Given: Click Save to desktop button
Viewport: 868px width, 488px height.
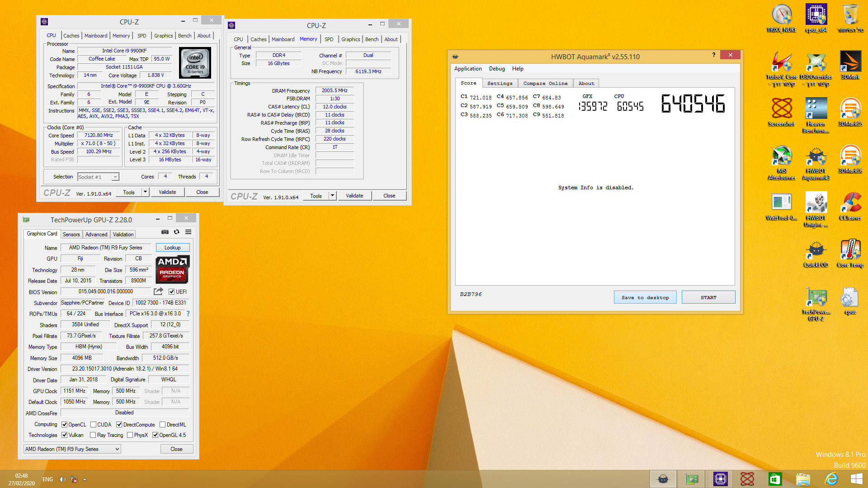Looking at the screenshot, I should click(x=645, y=297).
